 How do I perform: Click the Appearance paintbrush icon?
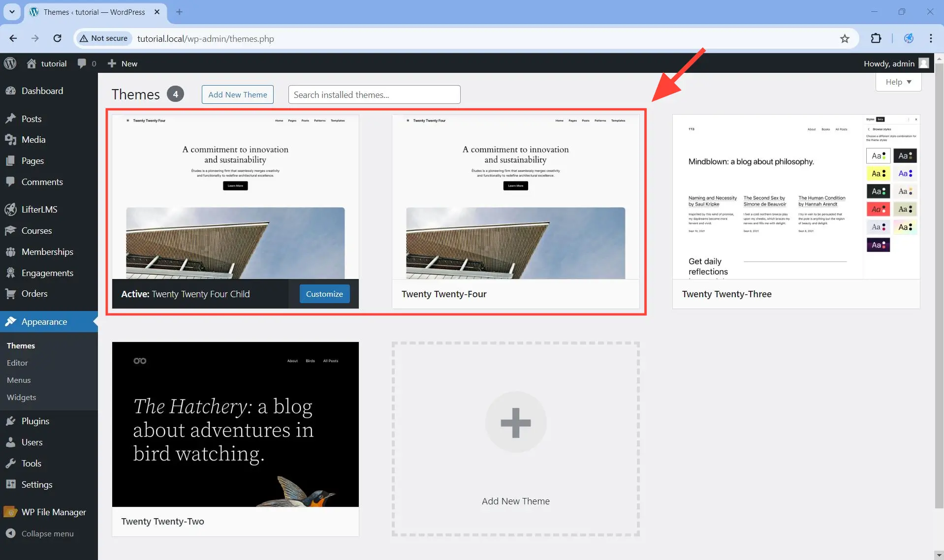pyautogui.click(x=10, y=321)
